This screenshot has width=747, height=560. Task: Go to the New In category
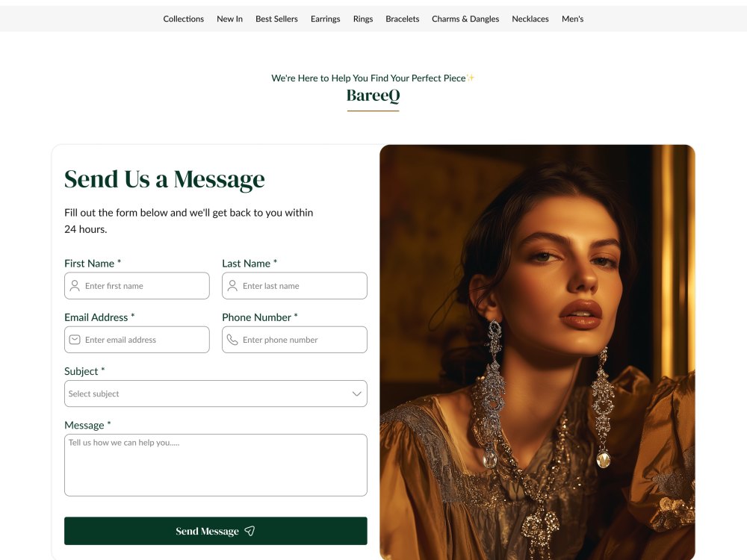coord(229,19)
